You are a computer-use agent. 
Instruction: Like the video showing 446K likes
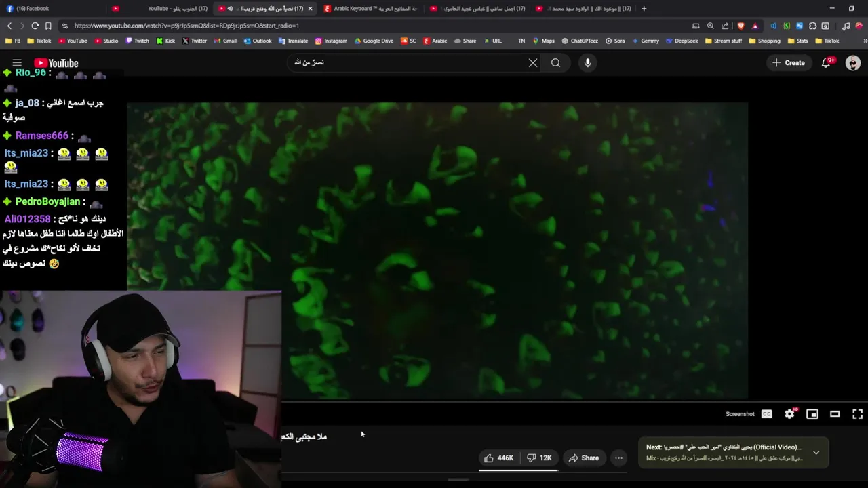[498, 458]
